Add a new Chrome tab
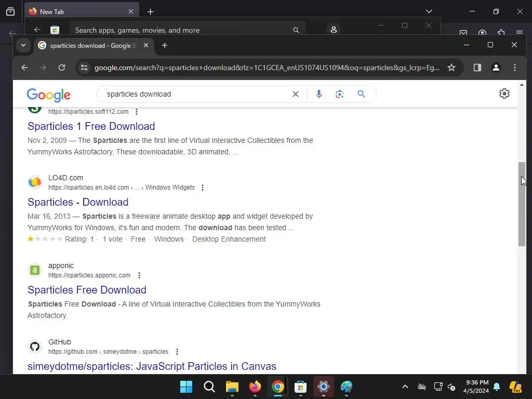 click(165, 45)
